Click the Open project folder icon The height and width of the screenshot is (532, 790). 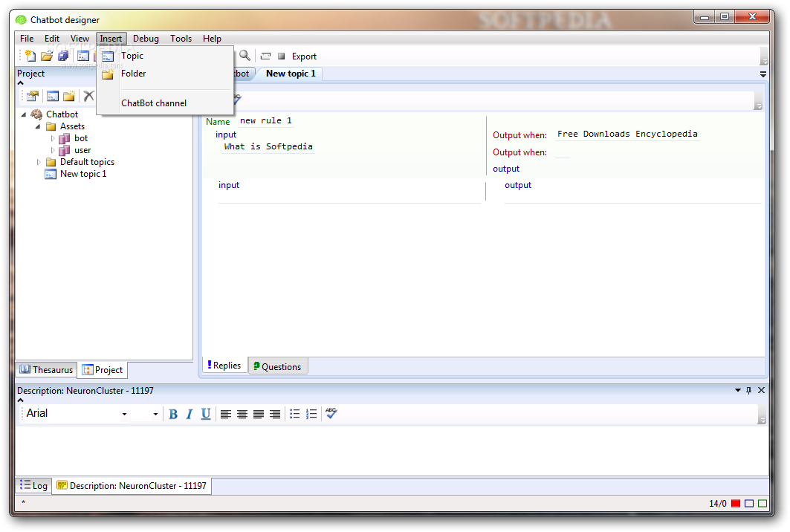pyautogui.click(x=47, y=56)
